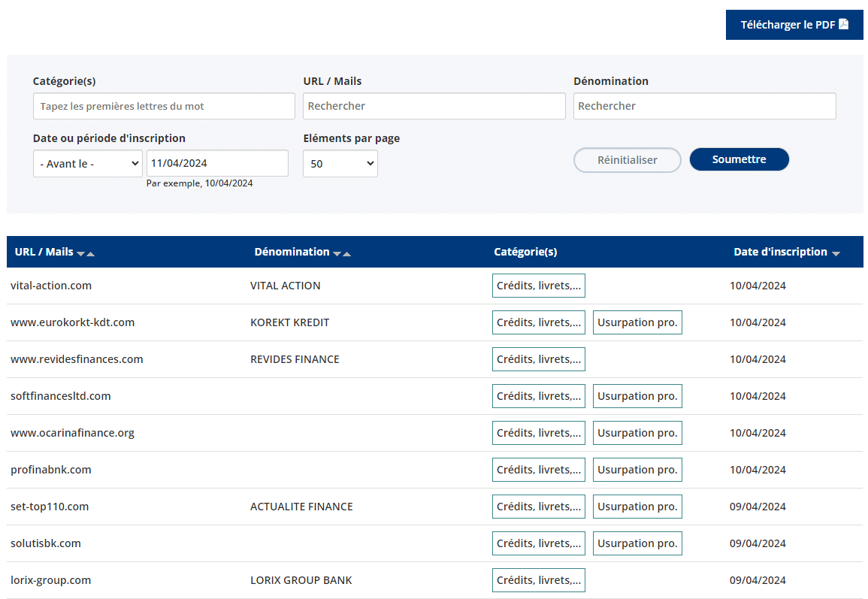Image resolution: width=868 pixels, height=599 pixels.
Task: Click 'Crédits, livrets,...' tag for eurokorkt-kdt.com
Action: 539,322
